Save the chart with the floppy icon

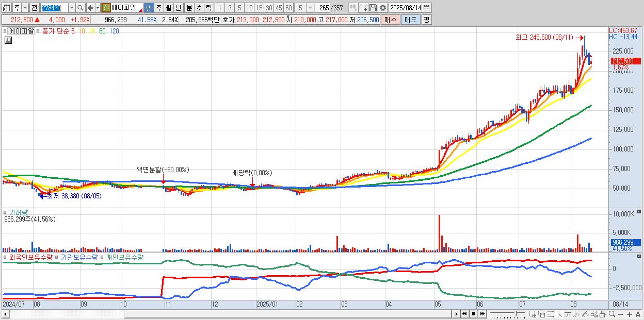tap(373, 8)
